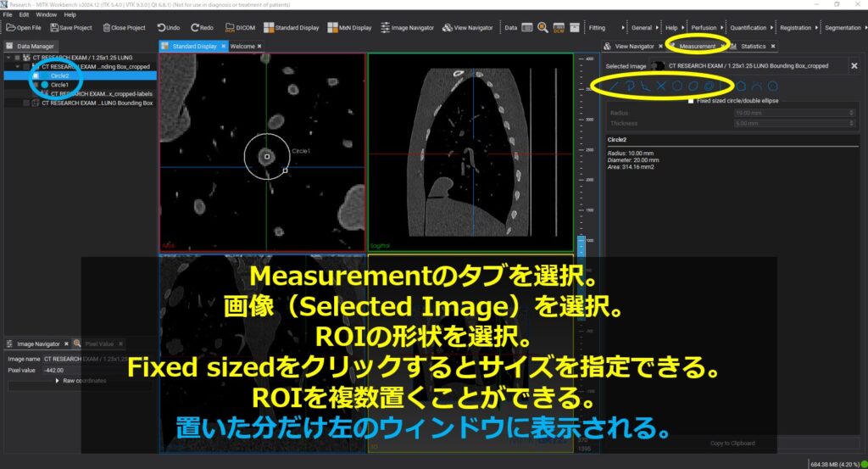Viewport: 868px width, 469px height.
Task: Open the Edit menu
Action: click(x=24, y=14)
